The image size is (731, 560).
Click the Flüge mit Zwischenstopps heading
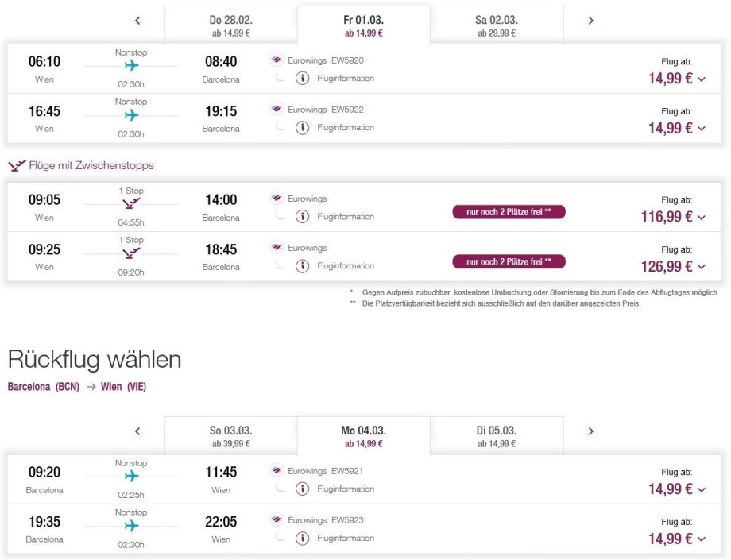[91, 165]
